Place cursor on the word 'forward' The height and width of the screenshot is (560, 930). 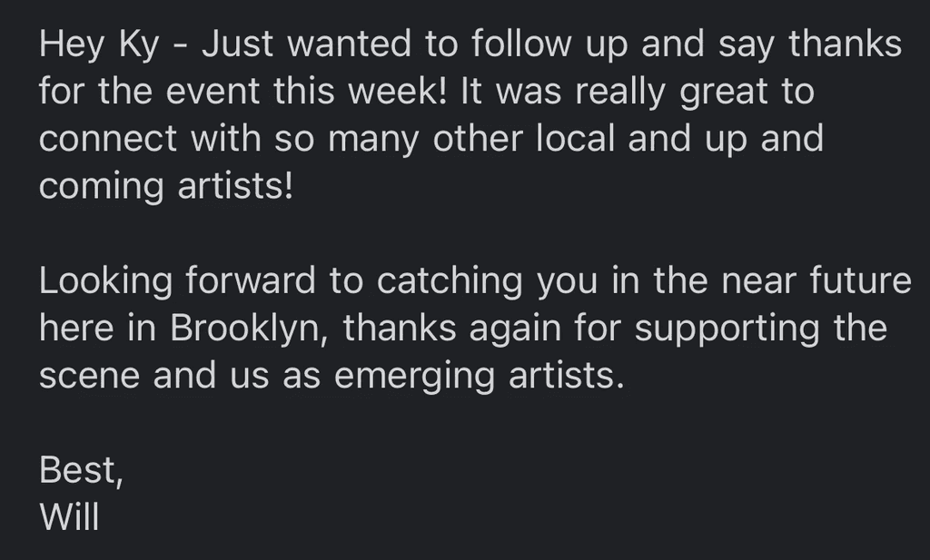point(251,280)
